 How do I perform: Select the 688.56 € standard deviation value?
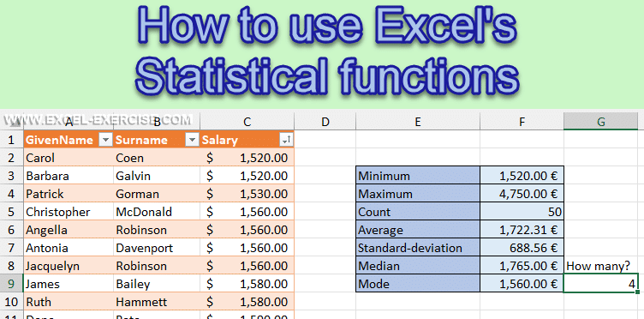tap(522, 248)
